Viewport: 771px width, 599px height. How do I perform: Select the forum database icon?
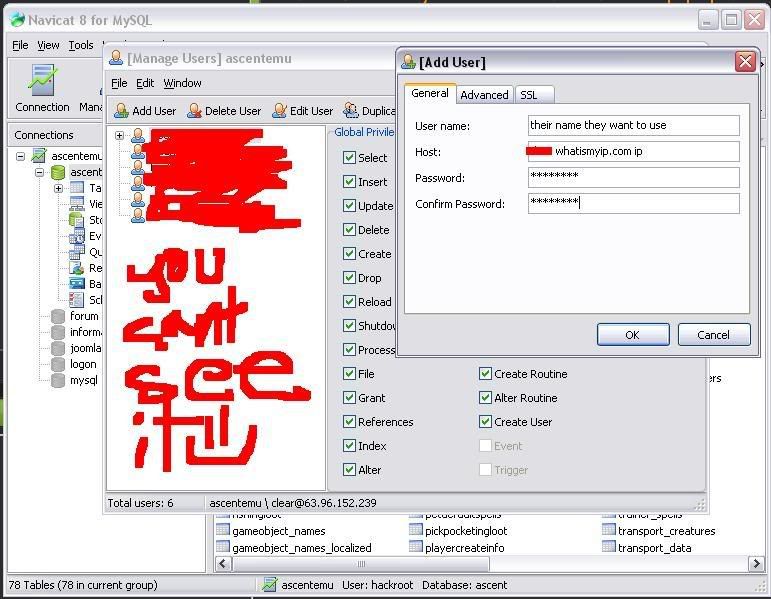point(58,316)
